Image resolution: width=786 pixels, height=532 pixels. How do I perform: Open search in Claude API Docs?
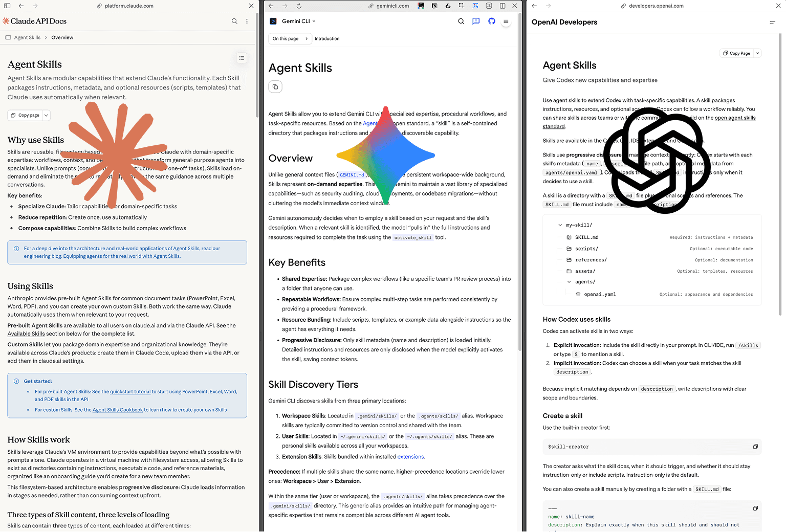[234, 21]
